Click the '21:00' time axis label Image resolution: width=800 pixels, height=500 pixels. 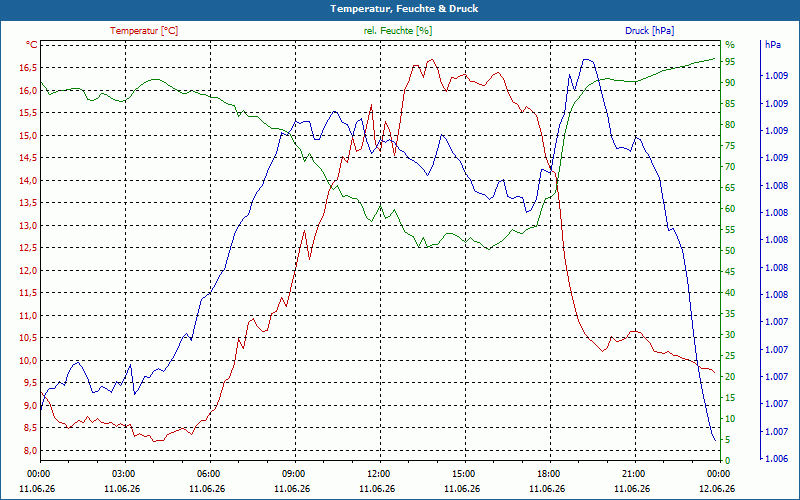[636, 473]
